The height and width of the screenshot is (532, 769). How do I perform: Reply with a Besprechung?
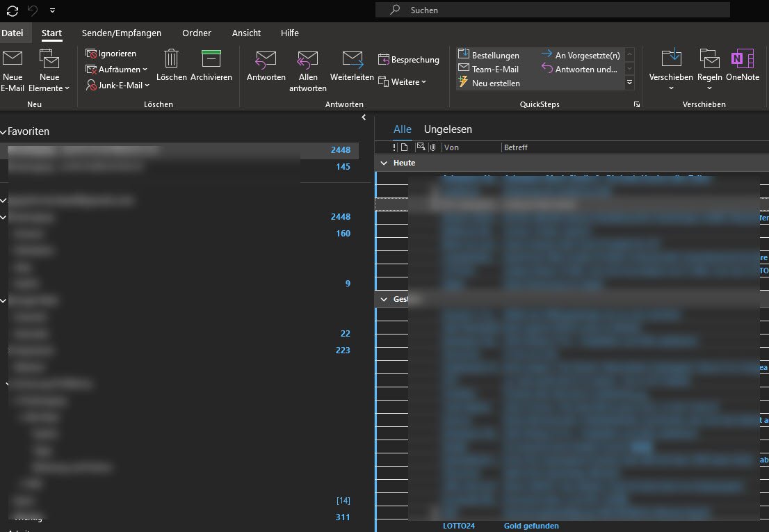pos(409,59)
